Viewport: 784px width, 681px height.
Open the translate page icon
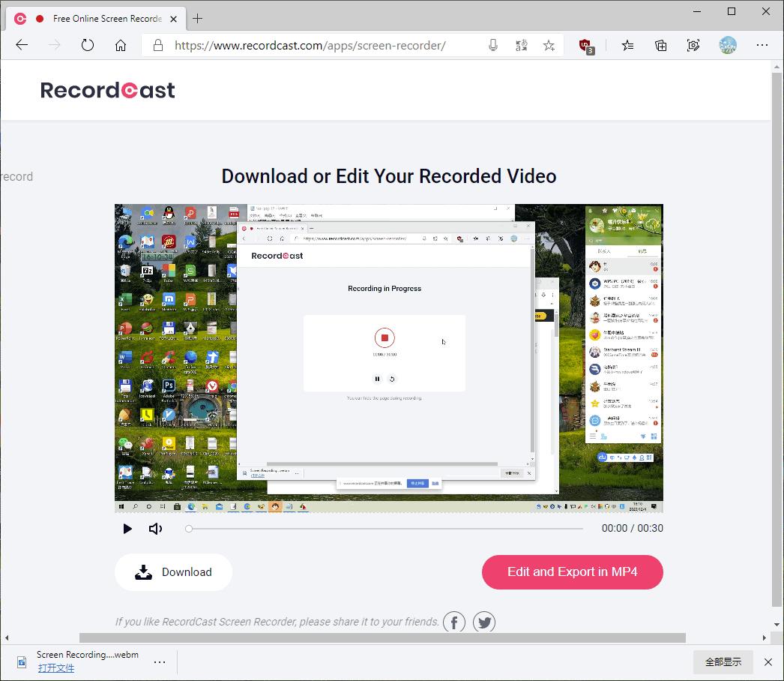tap(521, 46)
